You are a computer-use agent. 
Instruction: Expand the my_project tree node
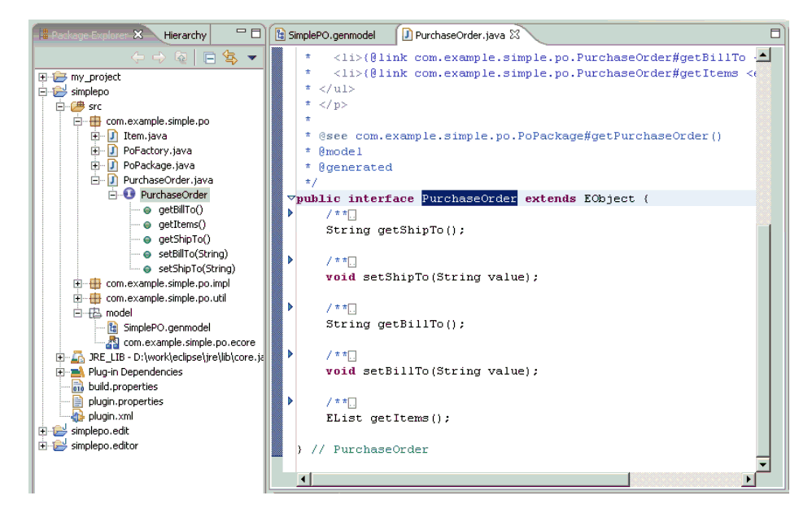pyautogui.click(x=43, y=77)
